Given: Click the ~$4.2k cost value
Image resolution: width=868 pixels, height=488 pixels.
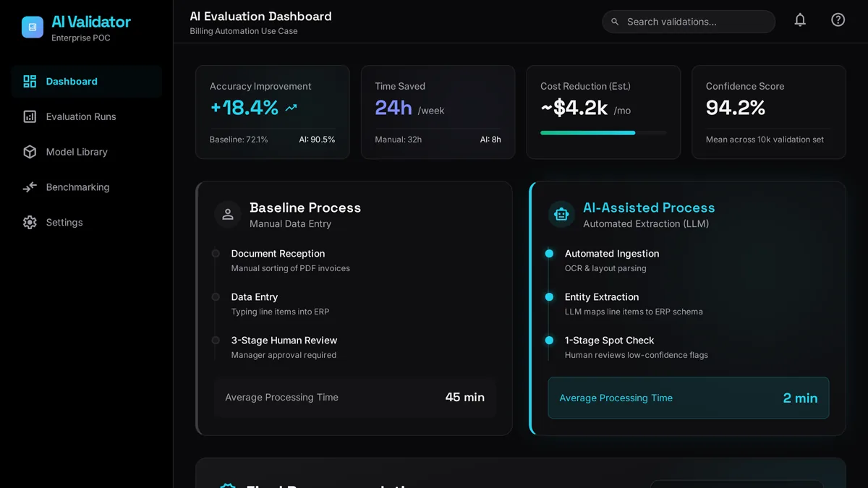Looking at the screenshot, I should (x=574, y=108).
